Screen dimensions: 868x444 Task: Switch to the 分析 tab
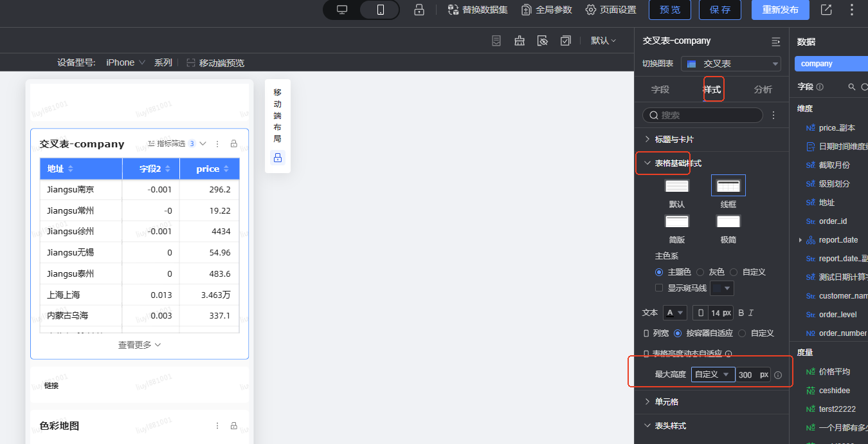763,89
